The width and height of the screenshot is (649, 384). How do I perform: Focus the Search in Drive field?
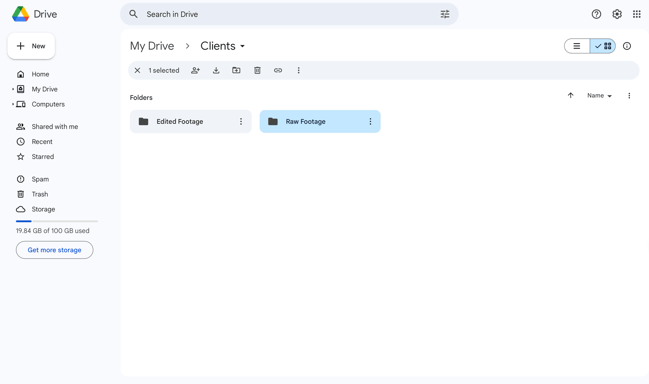coord(289,14)
